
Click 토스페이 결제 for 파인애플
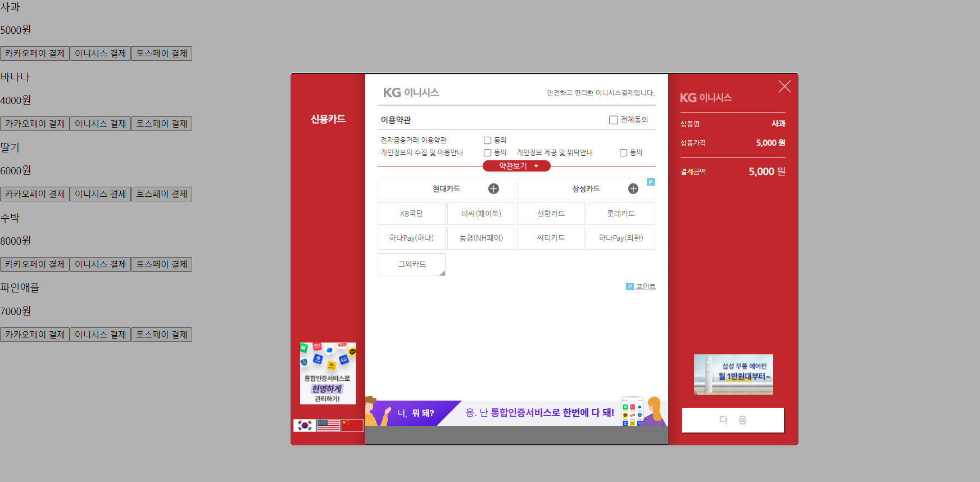click(x=161, y=335)
